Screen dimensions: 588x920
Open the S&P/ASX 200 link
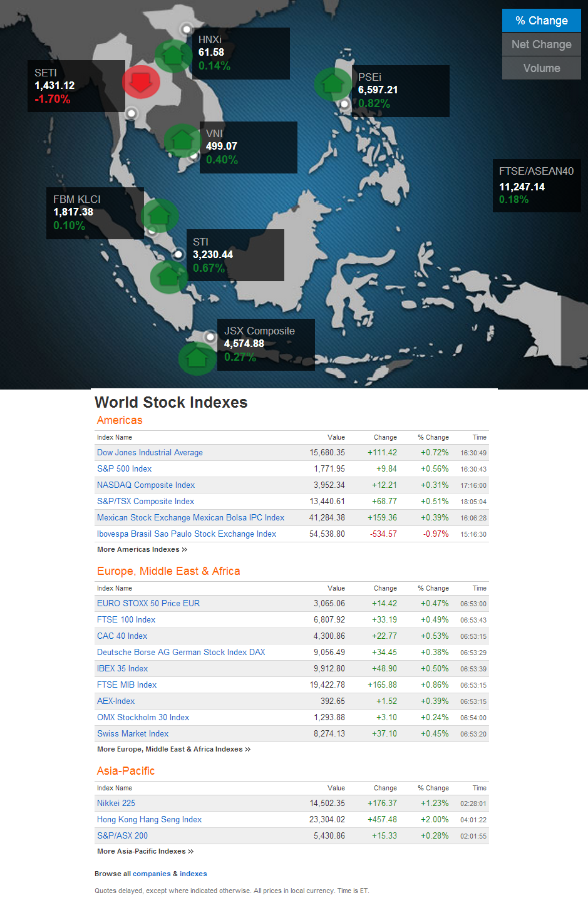point(122,836)
